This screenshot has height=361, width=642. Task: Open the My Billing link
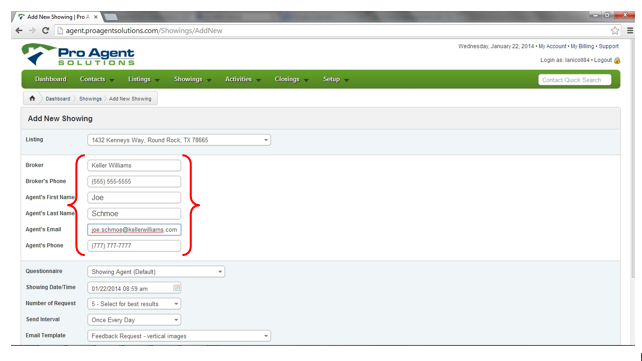pos(582,46)
